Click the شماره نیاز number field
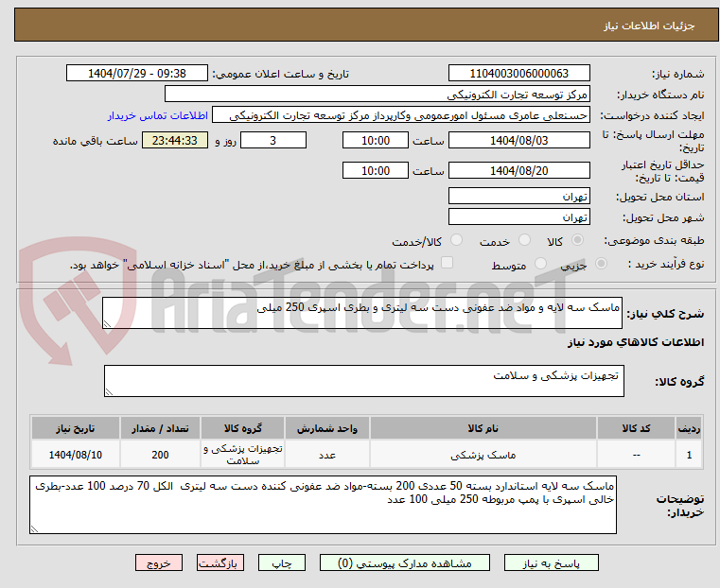 [x=518, y=74]
